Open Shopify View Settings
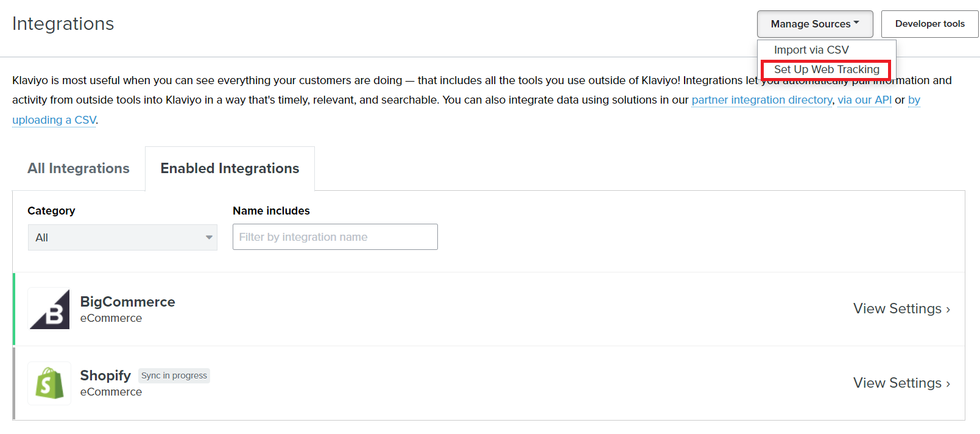The width and height of the screenshot is (980, 434). click(901, 383)
